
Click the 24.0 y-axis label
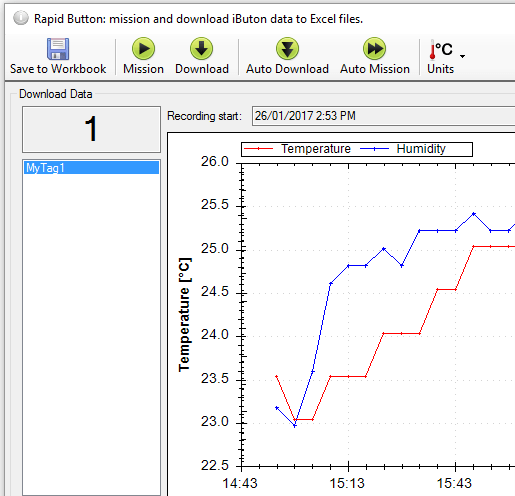pos(215,334)
